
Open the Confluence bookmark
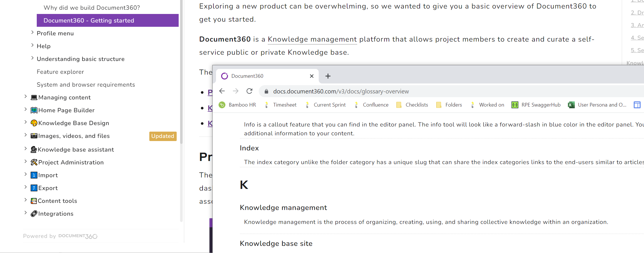371,105
